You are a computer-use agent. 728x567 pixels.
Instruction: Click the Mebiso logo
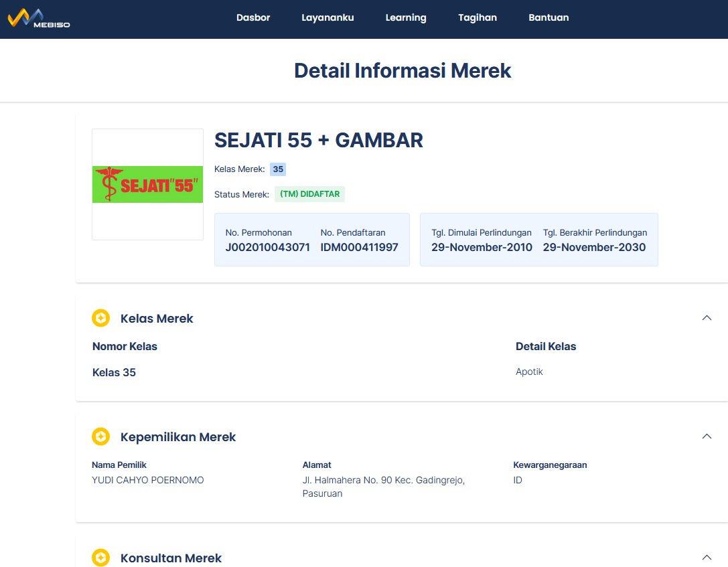click(39, 19)
